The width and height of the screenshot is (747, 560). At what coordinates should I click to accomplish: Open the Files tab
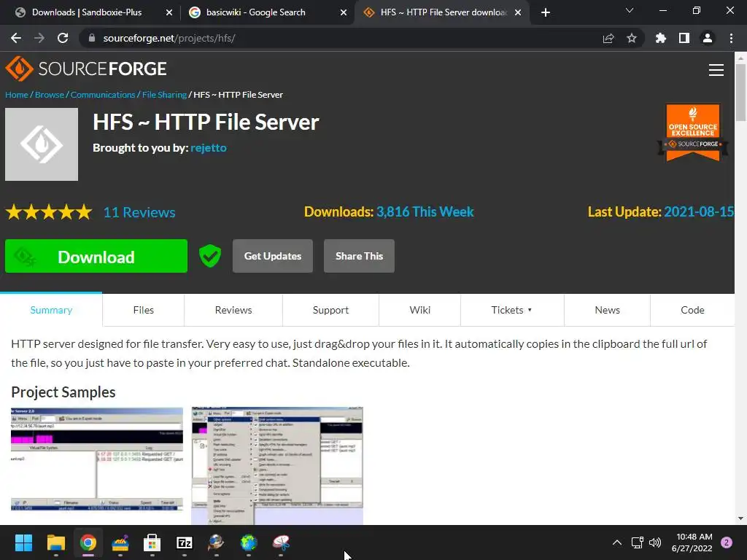click(x=144, y=310)
